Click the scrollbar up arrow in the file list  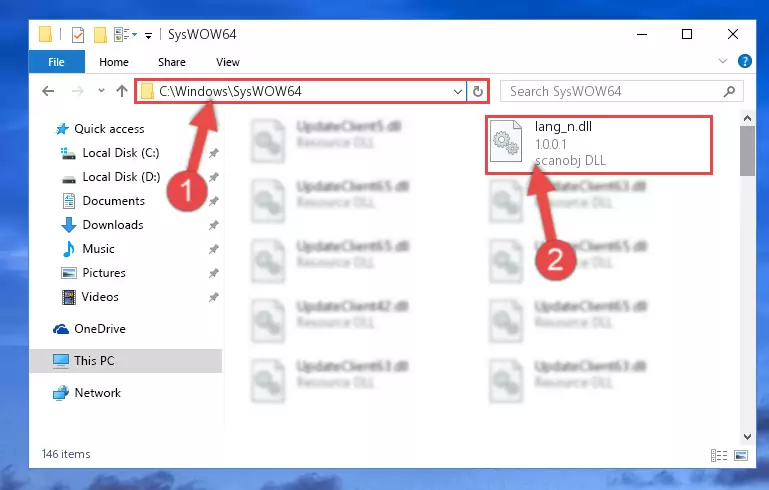pyautogui.click(x=747, y=118)
